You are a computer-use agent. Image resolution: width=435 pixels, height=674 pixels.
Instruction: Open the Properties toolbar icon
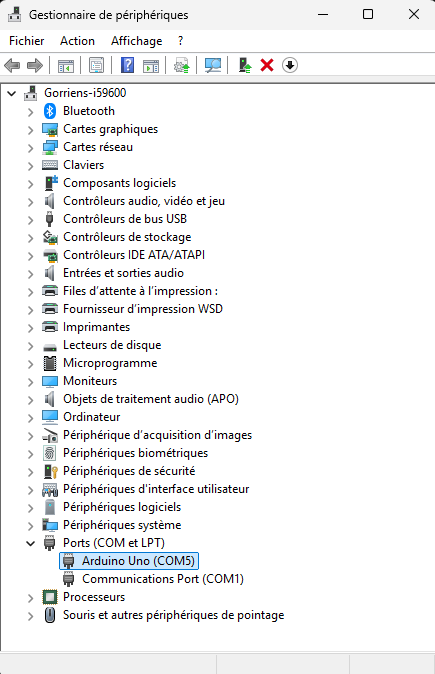[x=97, y=65]
